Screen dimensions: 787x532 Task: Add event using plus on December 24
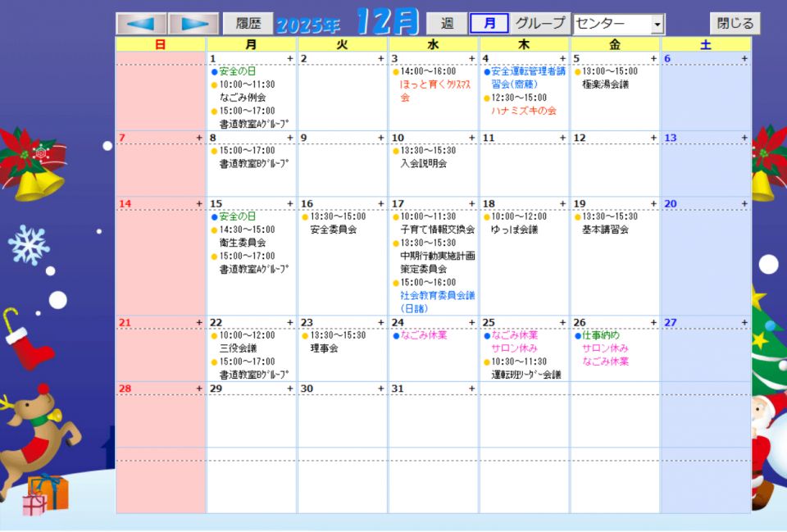pos(472,323)
